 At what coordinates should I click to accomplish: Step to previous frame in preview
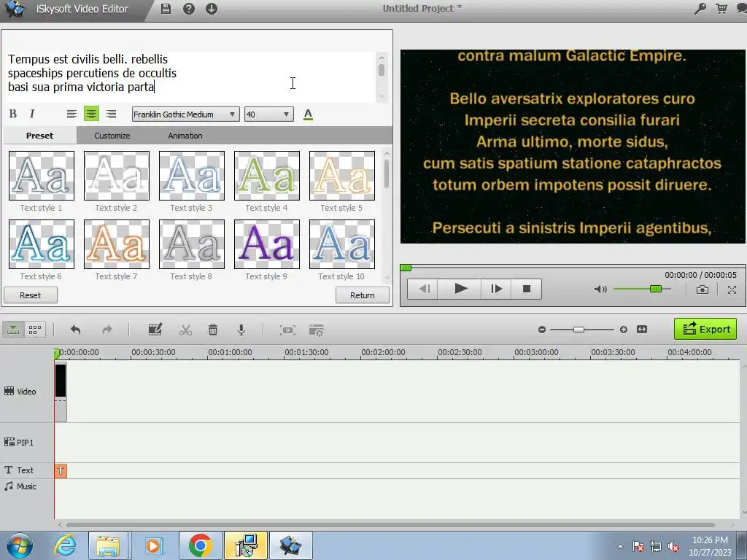423,289
